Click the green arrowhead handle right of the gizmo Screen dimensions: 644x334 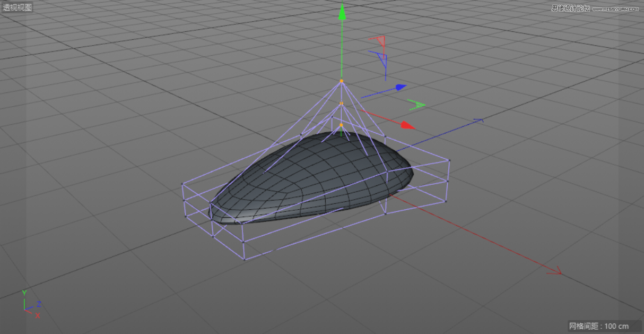416,105
